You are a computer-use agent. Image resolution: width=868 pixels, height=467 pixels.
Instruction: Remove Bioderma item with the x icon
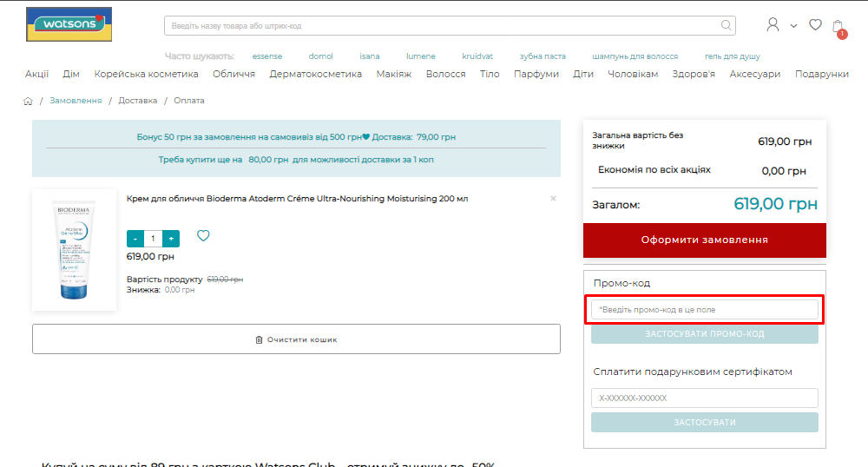coord(553,198)
